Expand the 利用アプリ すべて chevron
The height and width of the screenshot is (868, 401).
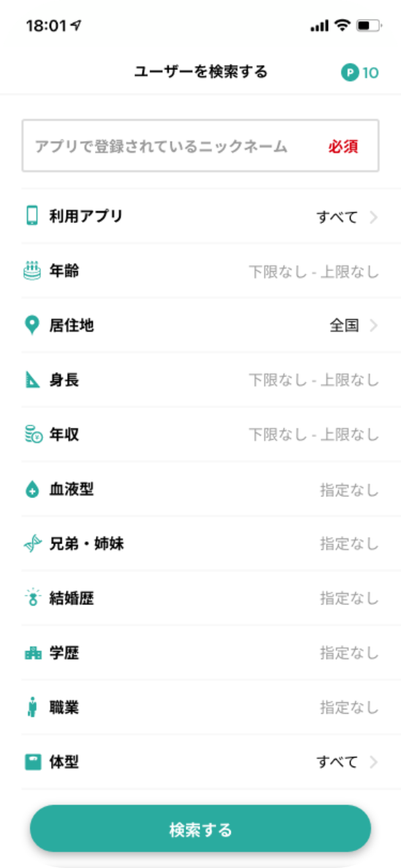click(374, 217)
